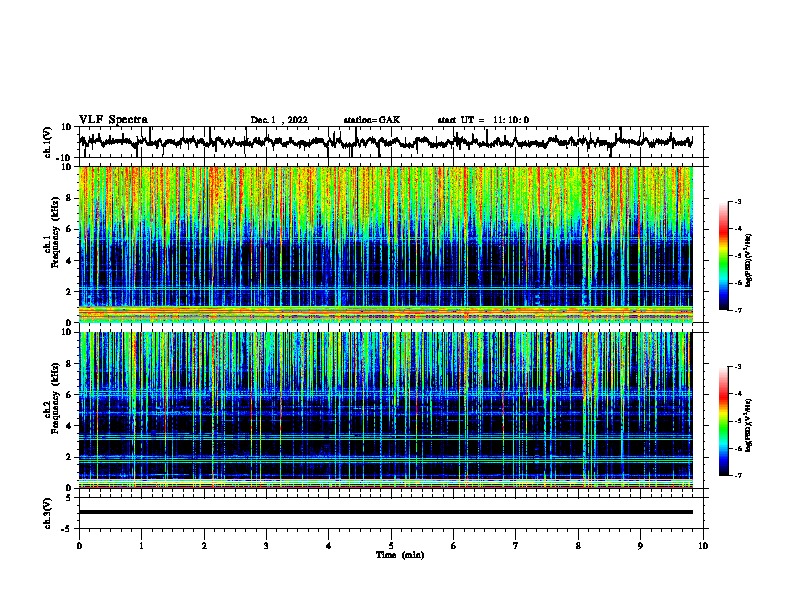Viewport: 792px width, 612px height.
Task: Click the ch.1(V) waveform axis label
Action: pyautogui.click(x=48, y=142)
